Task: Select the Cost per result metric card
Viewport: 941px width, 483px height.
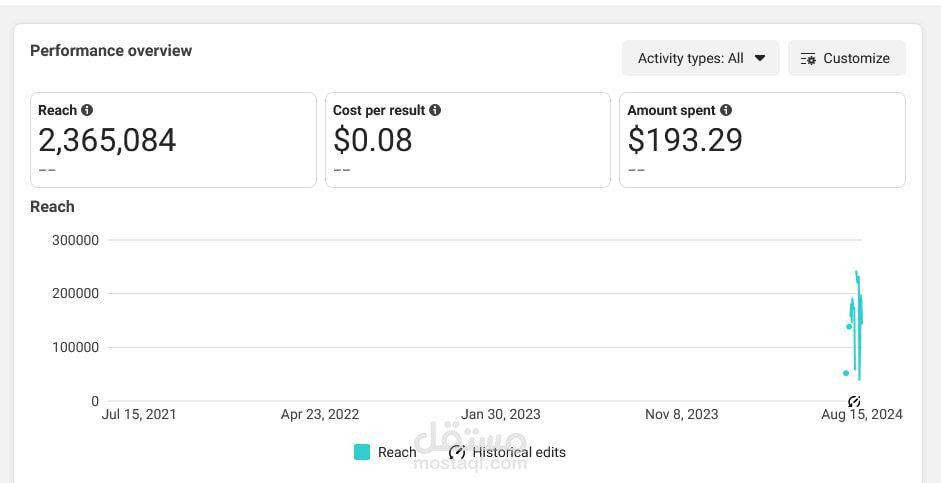Action: pos(467,140)
